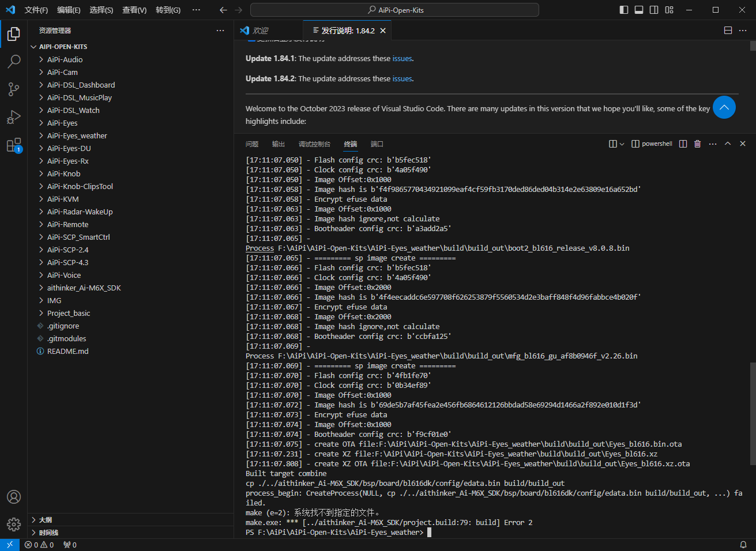Open the 查看(V) menu

134,10
